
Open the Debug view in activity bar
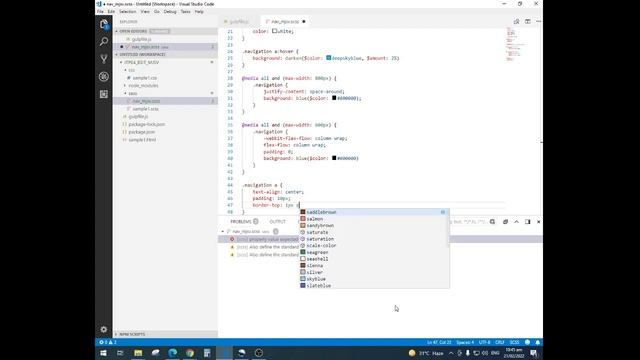[104, 76]
